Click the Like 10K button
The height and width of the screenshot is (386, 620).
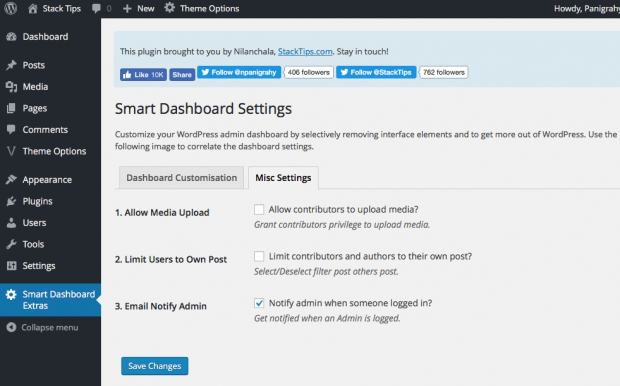coord(143,75)
